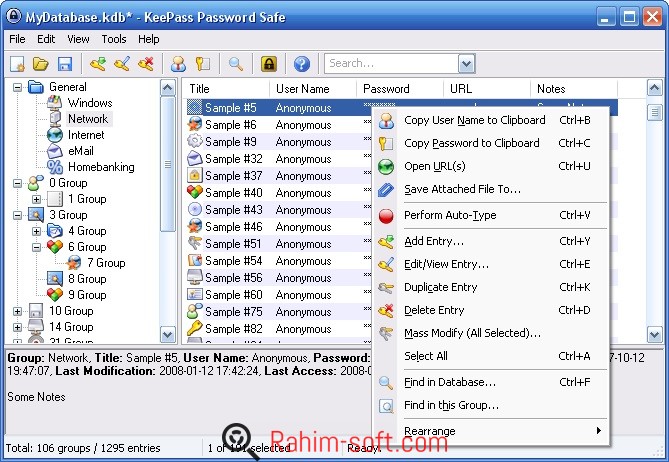Open the Tools menu
Screen dimensions: 669x462
[x=113, y=39]
